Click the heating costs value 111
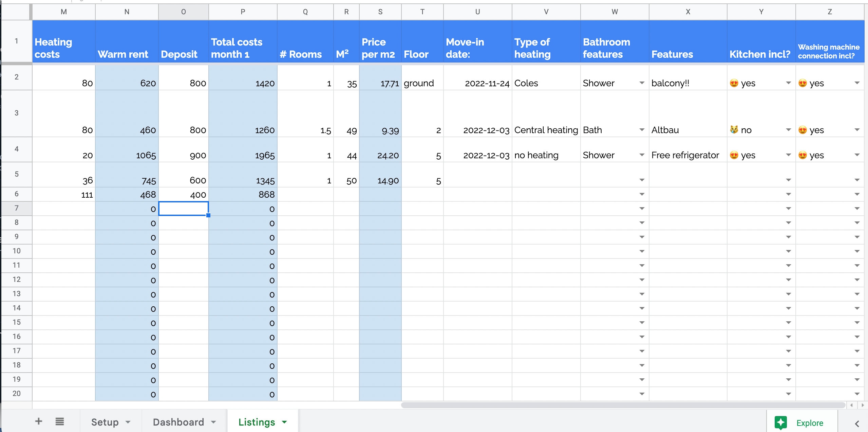 (x=64, y=194)
